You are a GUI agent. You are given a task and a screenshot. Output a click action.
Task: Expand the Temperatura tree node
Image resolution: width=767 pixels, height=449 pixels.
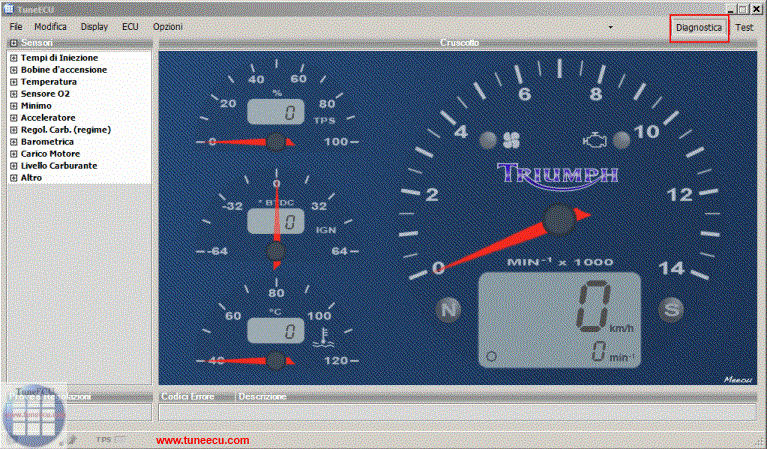click(x=14, y=82)
